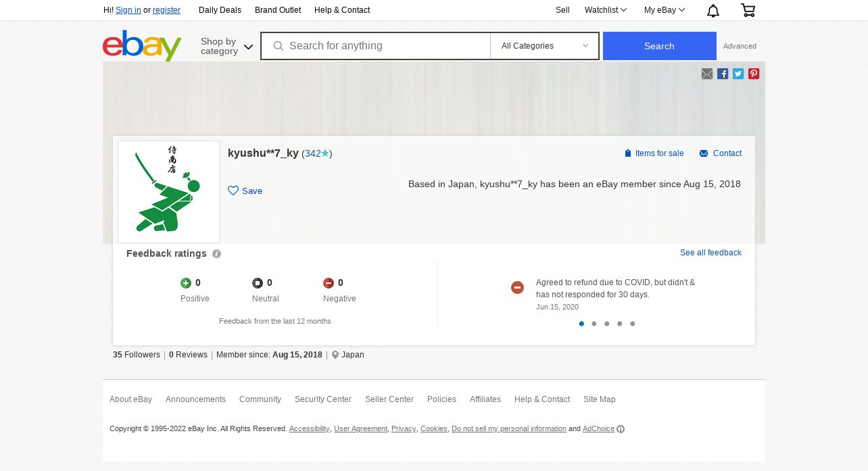Screen dimensions: 868x471
Task: Open Advanced search
Action: [x=740, y=46]
